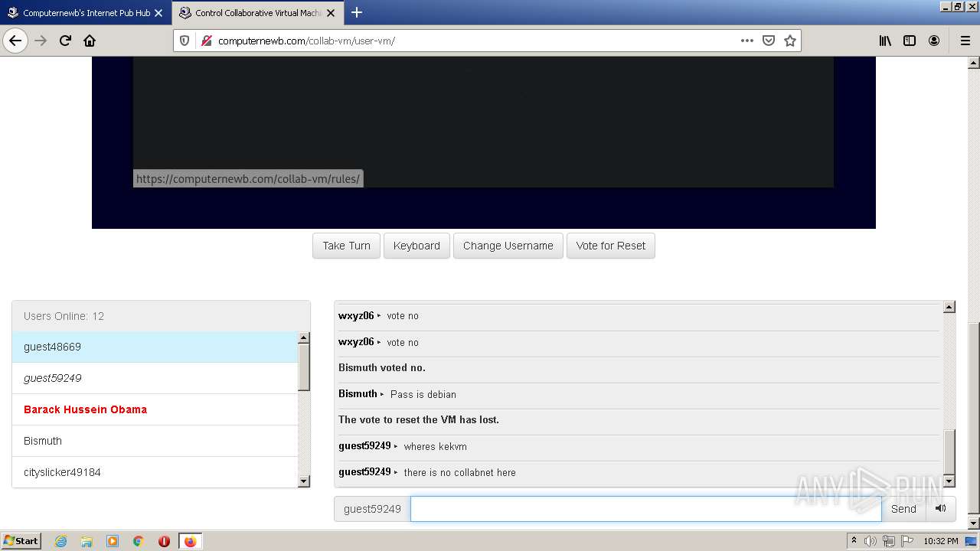The height and width of the screenshot is (551, 980).
Task: Show hidden tray icons arrow
Action: 854,541
